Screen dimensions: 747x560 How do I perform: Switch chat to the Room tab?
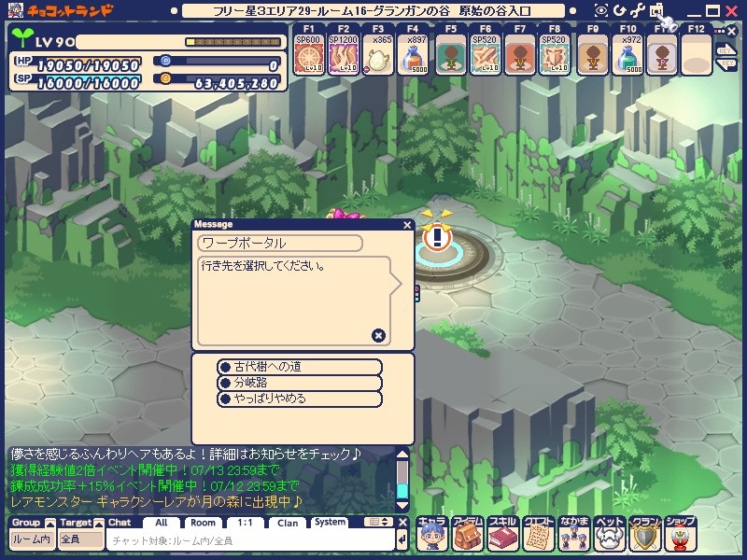point(203,523)
